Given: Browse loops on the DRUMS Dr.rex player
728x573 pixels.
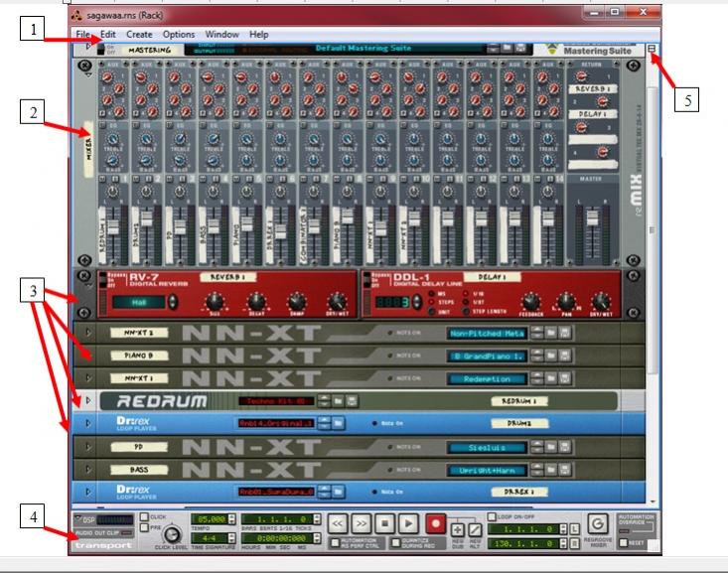Looking at the screenshot, I should [339, 423].
